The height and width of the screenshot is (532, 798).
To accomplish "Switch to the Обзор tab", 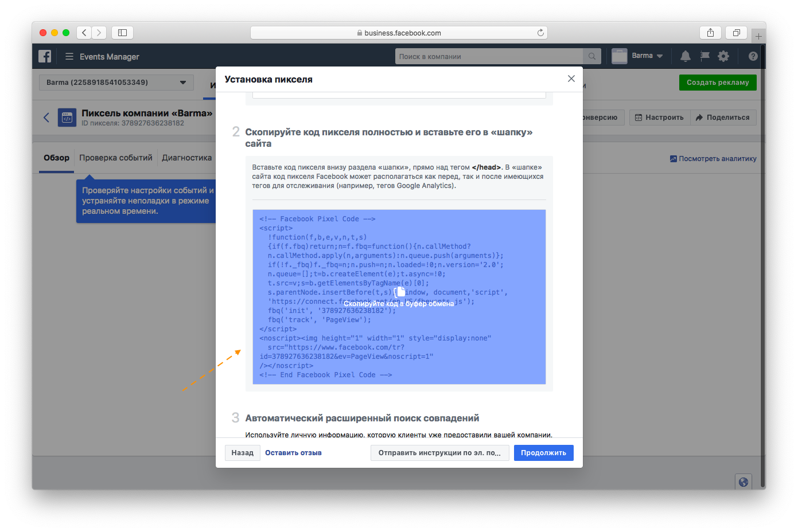I will point(56,158).
